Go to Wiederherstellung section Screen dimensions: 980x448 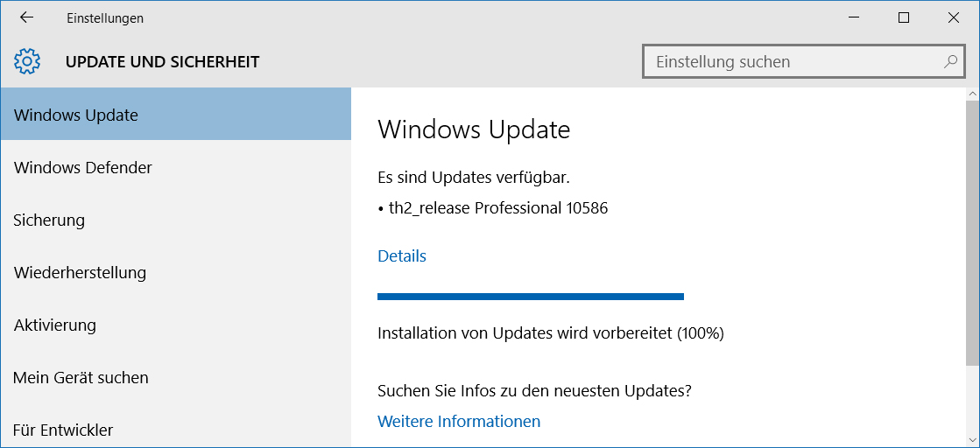[176, 272]
